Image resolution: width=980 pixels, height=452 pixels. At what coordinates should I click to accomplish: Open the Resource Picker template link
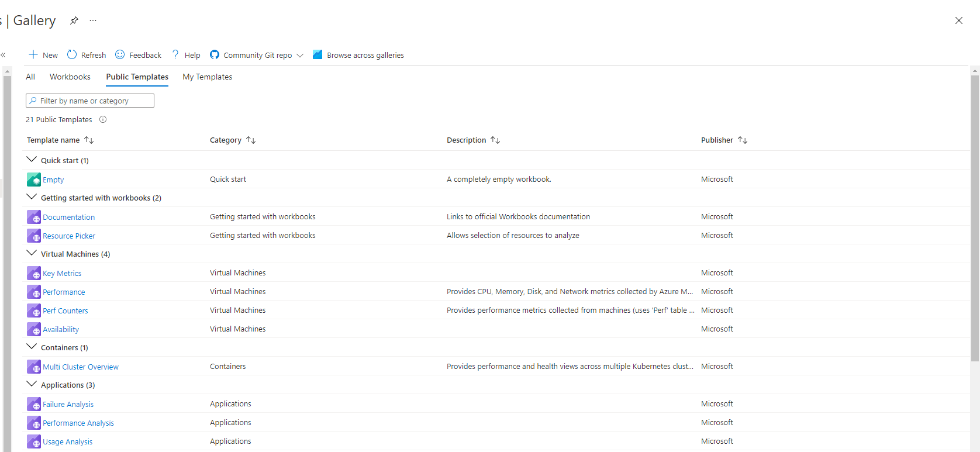click(x=69, y=236)
